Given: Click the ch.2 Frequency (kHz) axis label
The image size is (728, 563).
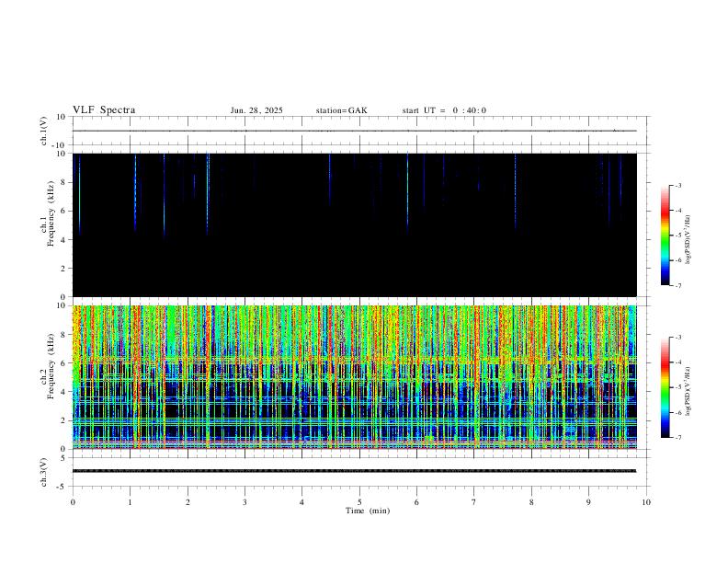Looking at the screenshot, I should click(x=48, y=366).
